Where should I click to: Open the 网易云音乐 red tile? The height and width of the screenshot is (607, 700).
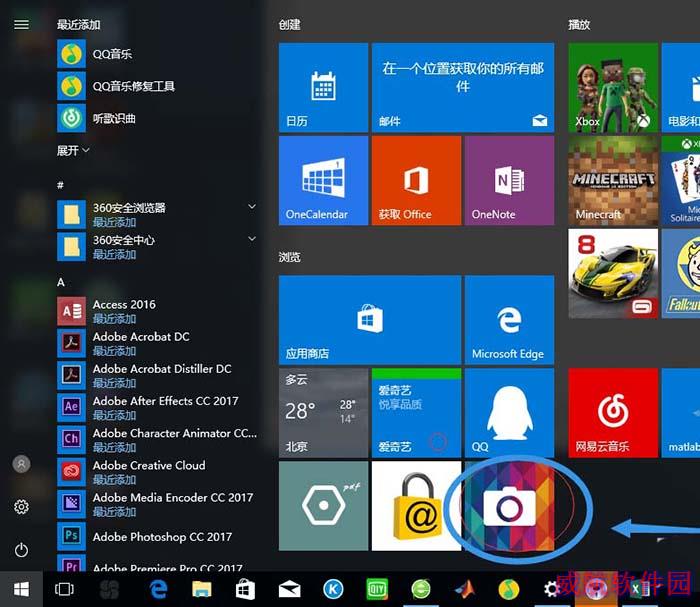[x=613, y=413]
